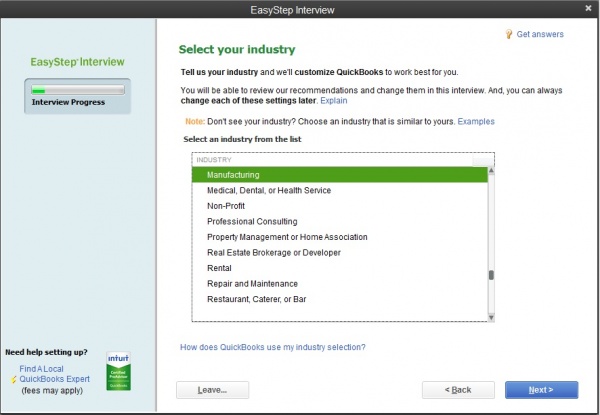The height and width of the screenshot is (415, 600).
Task: Open the Get answers link
Action: (x=540, y=34)
